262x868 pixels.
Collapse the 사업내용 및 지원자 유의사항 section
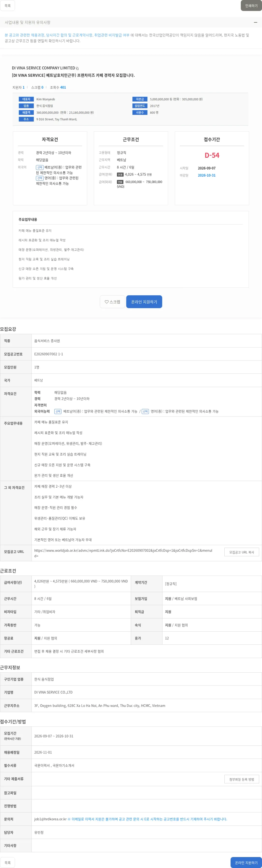coord(255,22)
